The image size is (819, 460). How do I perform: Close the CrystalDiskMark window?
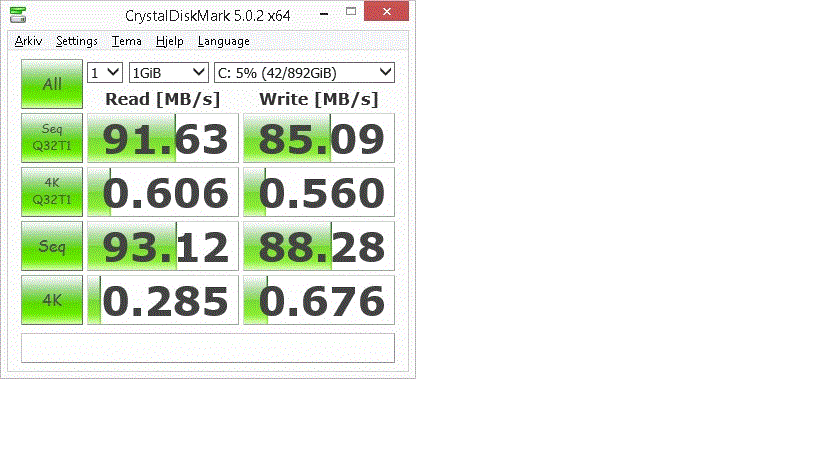387,11
